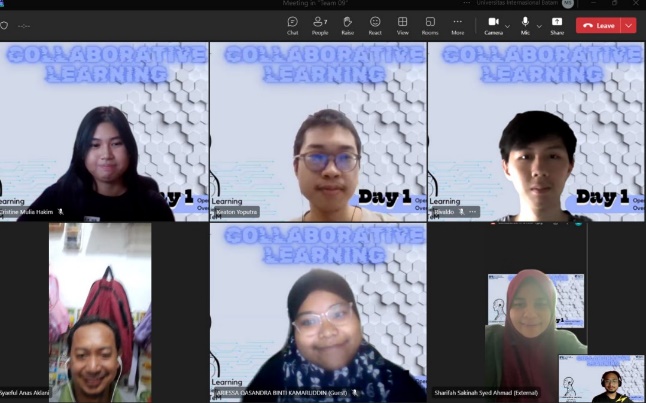The width and height of the screenshot is (646, 403).
Task: Open the More actions menu
Action: (457, 26)
